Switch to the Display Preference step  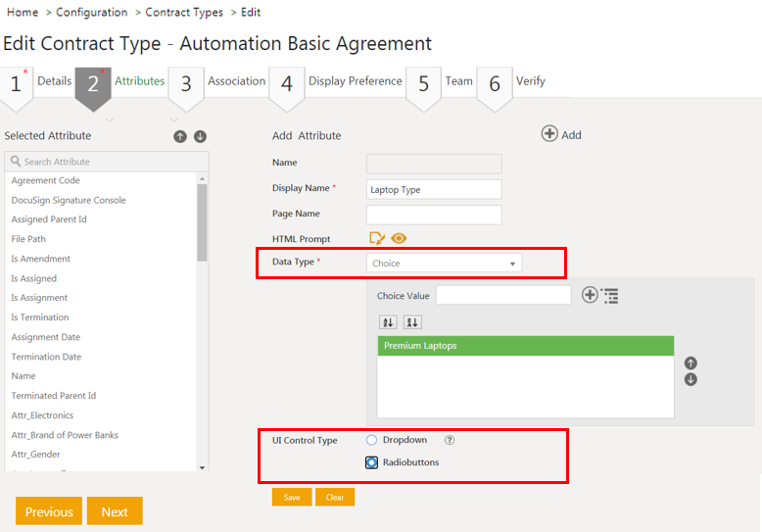tap(355, 81)
